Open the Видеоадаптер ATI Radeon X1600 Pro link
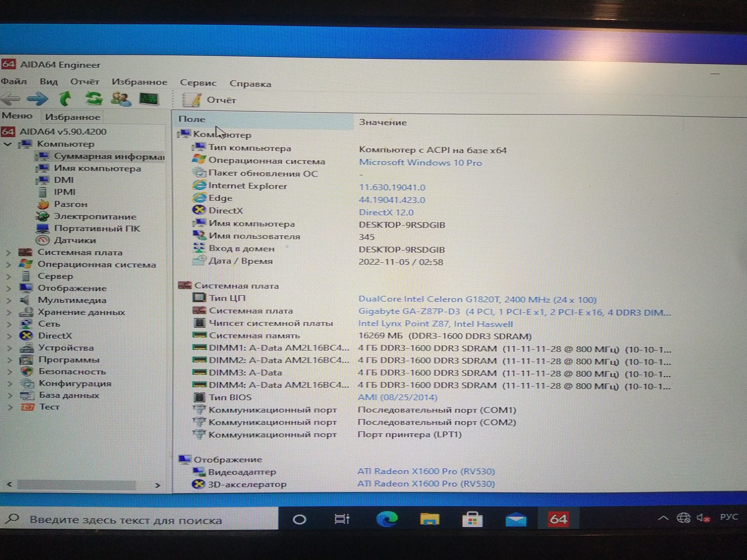Image resolution: width=747 pixels, height=560 pixels. pyautogui.click(x=426, y=472)
